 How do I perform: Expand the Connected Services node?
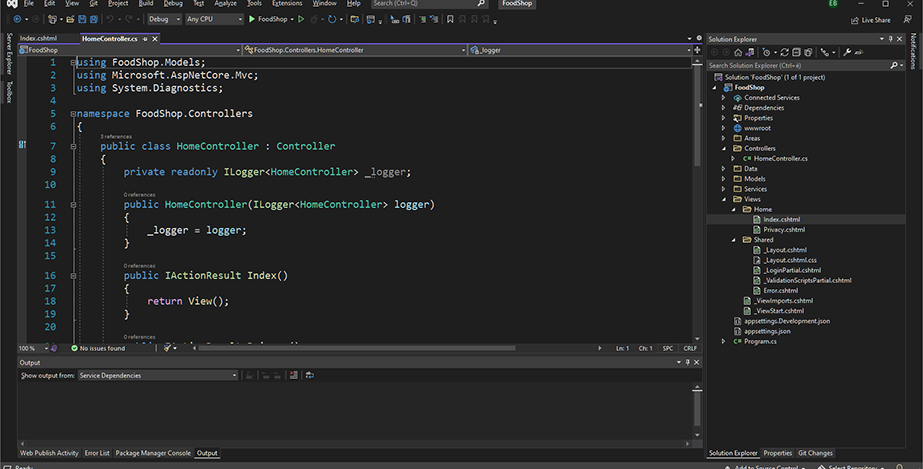point(723,98)
